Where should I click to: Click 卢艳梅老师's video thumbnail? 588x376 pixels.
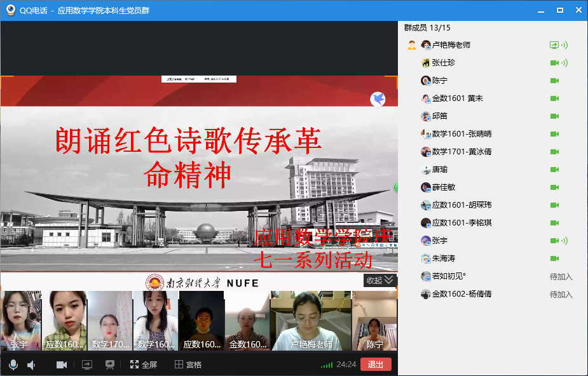(x=311, y=321)
